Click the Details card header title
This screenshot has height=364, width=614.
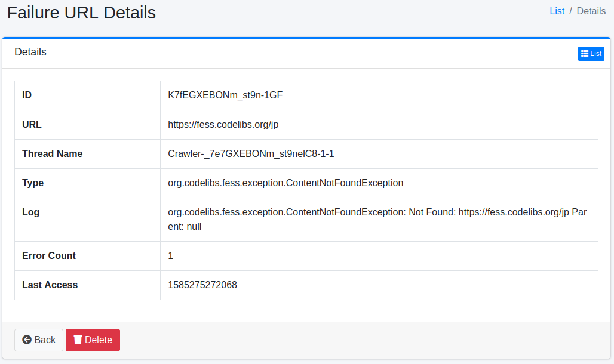click(30, 53)
